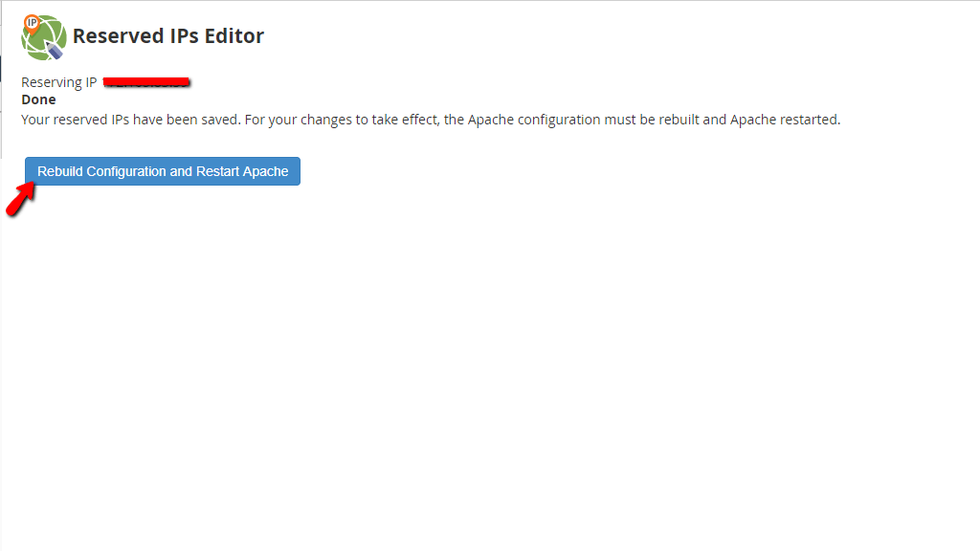Screen dimensions: 980x551
Task: Click the 'Reserving IP' text
Action: pos(58,82)
